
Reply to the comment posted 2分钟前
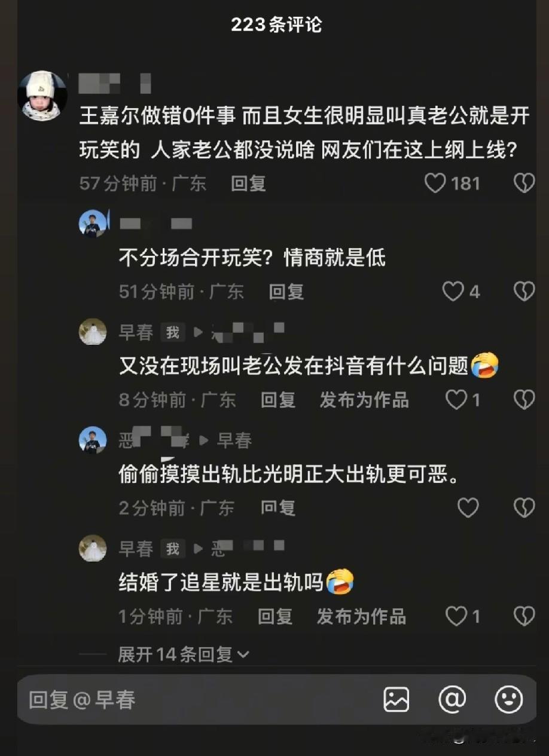click(x=278, y=508)
